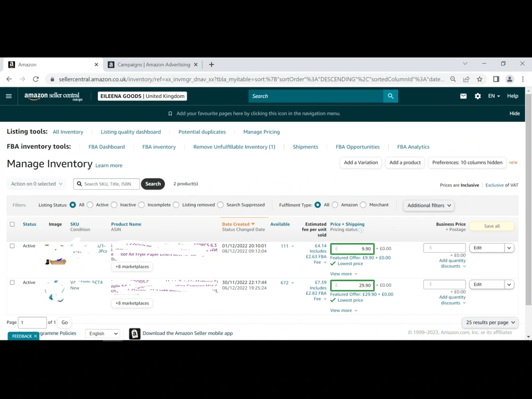Open the English language selector in footer
532x399 pixels.
coord(103,334)
